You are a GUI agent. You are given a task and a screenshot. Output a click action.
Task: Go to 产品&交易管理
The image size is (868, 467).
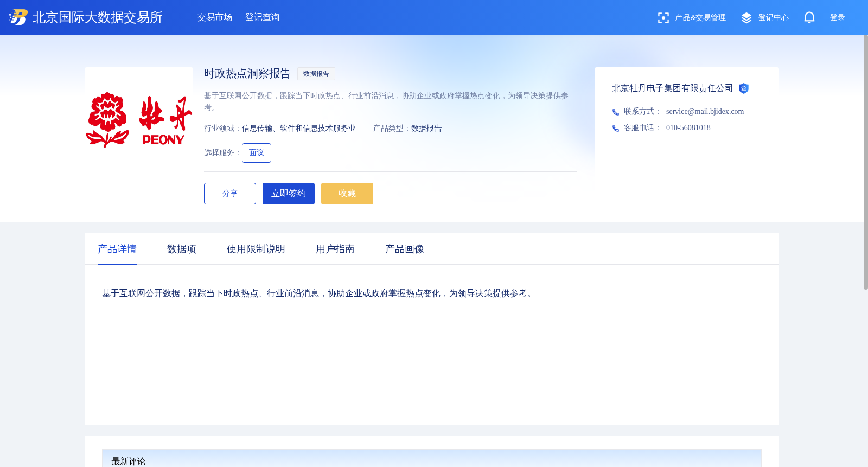(700, 18)
